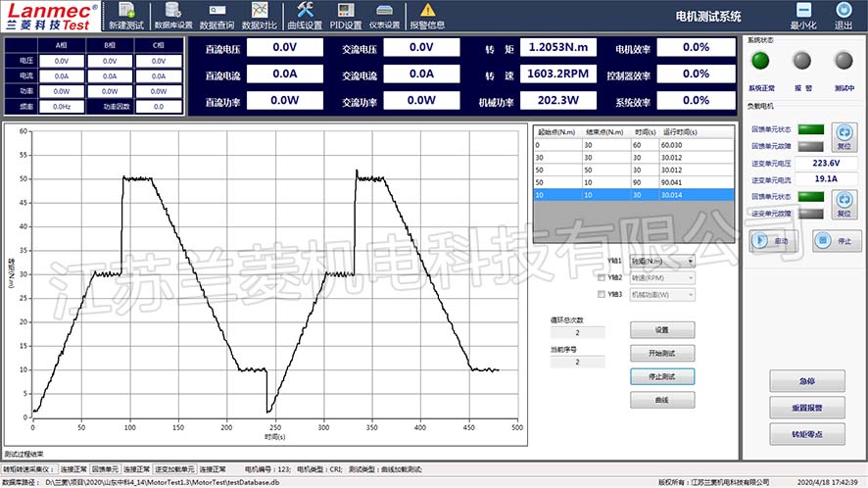Screen dimensions: 868x488
Task: Open 曲线设置 curve settings
Action: (x=305, y=15)
